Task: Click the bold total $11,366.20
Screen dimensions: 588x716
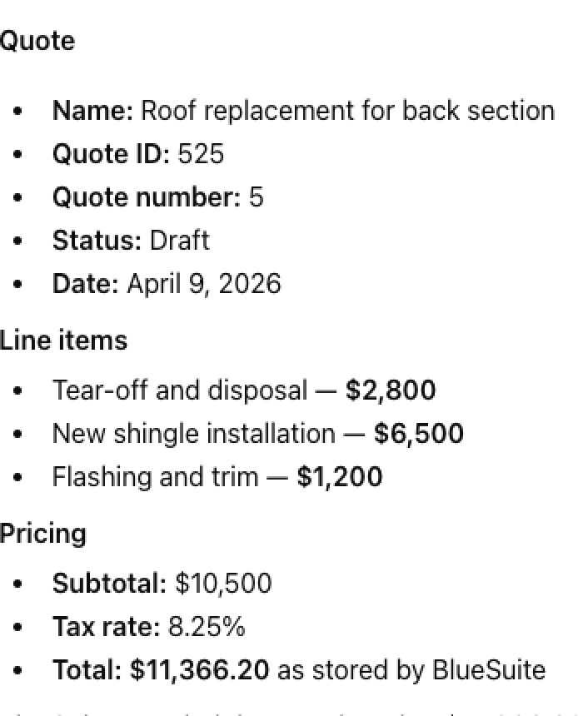Action: pyautogui.click(x=200, y=670)
